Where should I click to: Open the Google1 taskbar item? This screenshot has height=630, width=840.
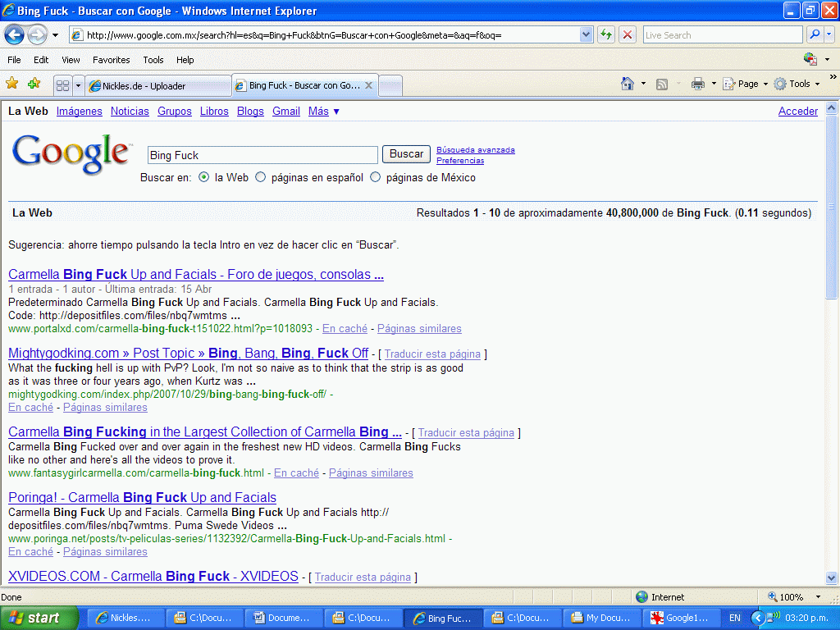682,618
